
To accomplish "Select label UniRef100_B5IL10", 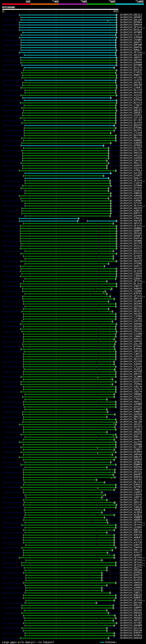I will (131, 138).
